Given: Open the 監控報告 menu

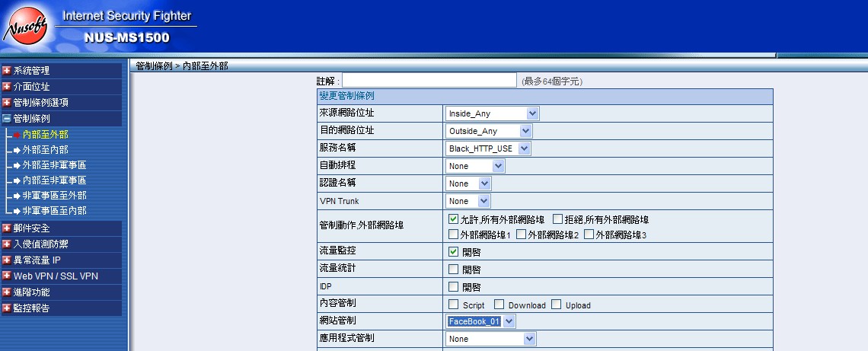Looking at the screenshot, I should click(x=31, y=308).
